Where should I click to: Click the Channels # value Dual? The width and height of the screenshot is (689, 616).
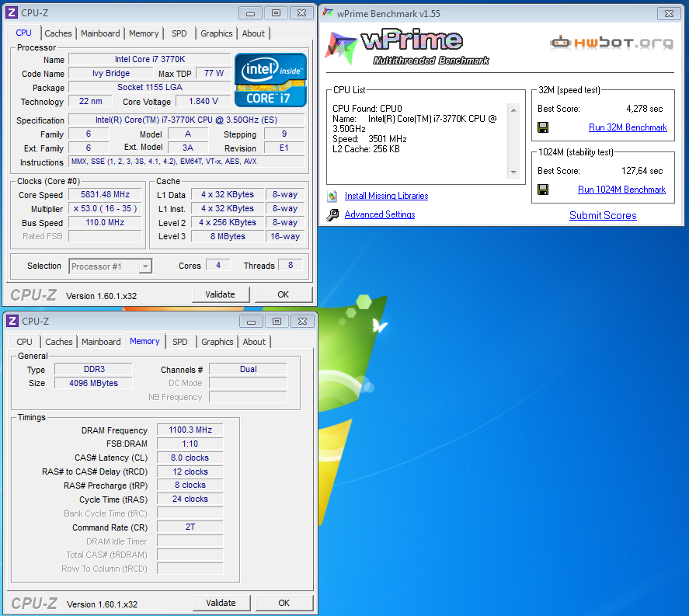point(249,369)
